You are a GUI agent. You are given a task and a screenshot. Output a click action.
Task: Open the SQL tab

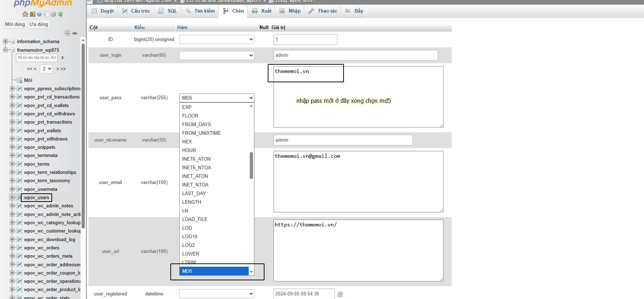168,11
